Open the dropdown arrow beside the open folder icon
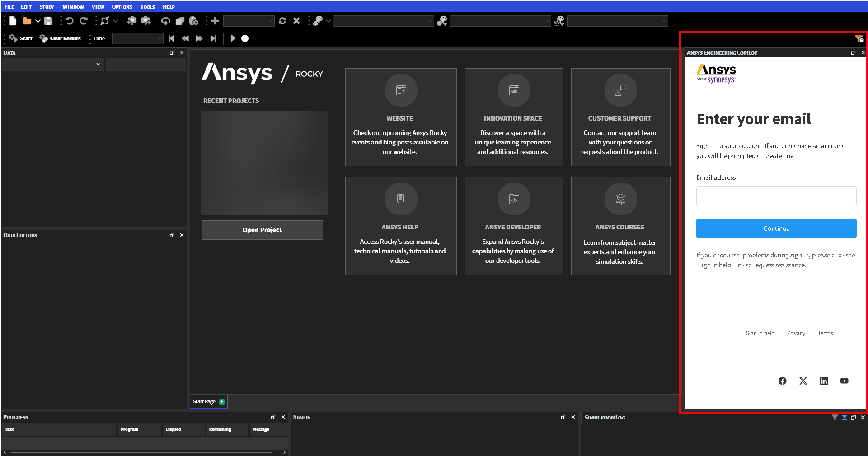This screenshot has width=868, height=456. click(x=38, y=21)
